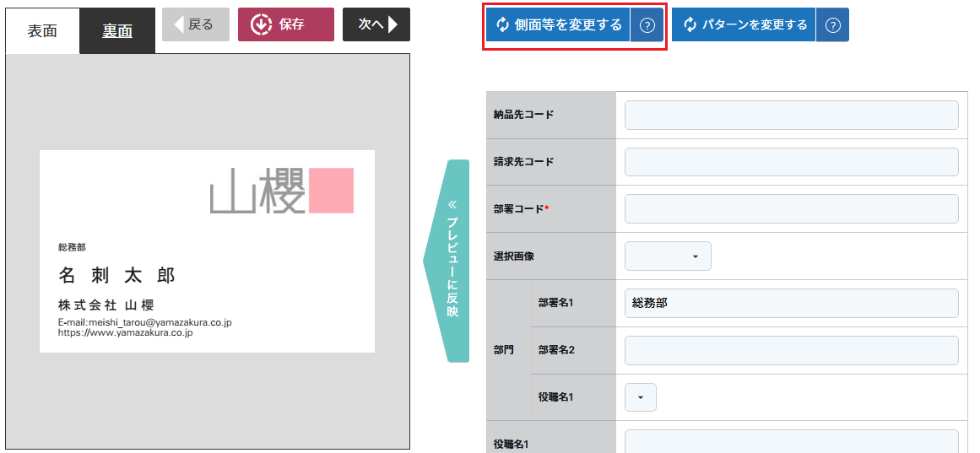Click the 請求先コード text field

tap(791, 162)
